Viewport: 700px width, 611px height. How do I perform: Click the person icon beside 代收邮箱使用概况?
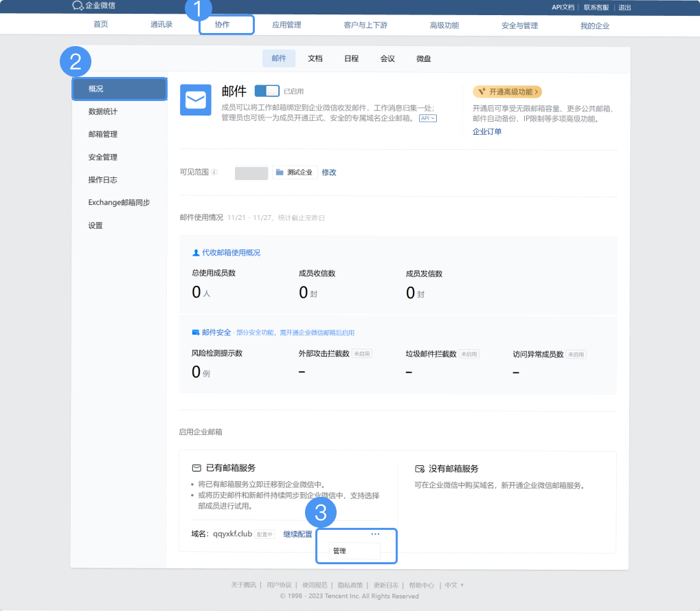(x=196, y=253)
